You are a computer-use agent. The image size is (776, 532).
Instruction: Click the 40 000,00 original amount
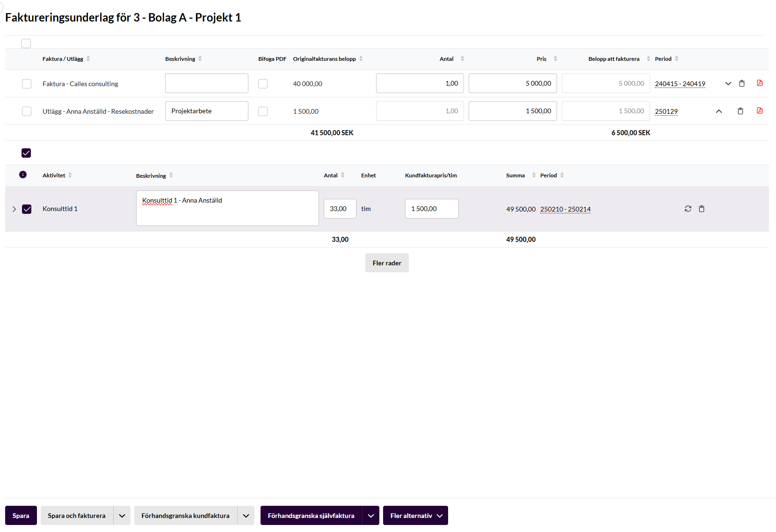[x=308, y=84]
